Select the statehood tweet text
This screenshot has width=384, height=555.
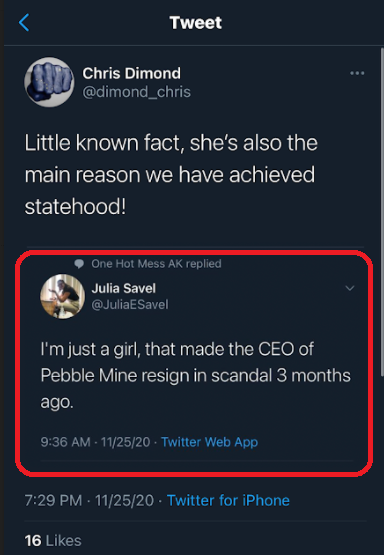[171, 175]
